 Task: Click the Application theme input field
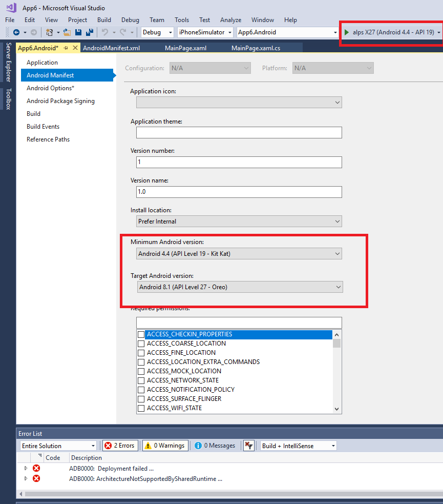pos(239,132)
